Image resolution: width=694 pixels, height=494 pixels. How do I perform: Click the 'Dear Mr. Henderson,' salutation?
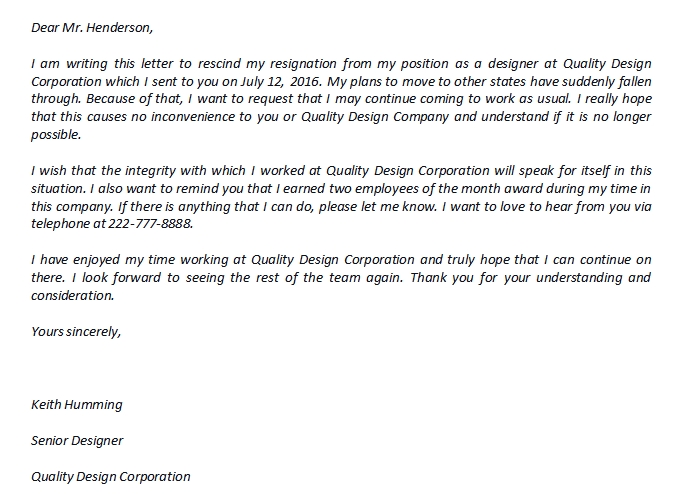pyautogui.click(x=93, y=27)
